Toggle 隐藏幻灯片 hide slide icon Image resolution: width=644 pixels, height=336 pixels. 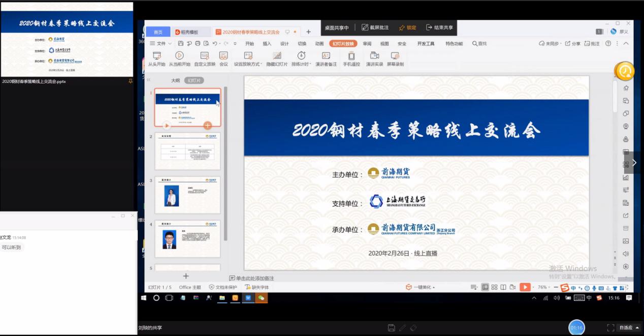277,55
